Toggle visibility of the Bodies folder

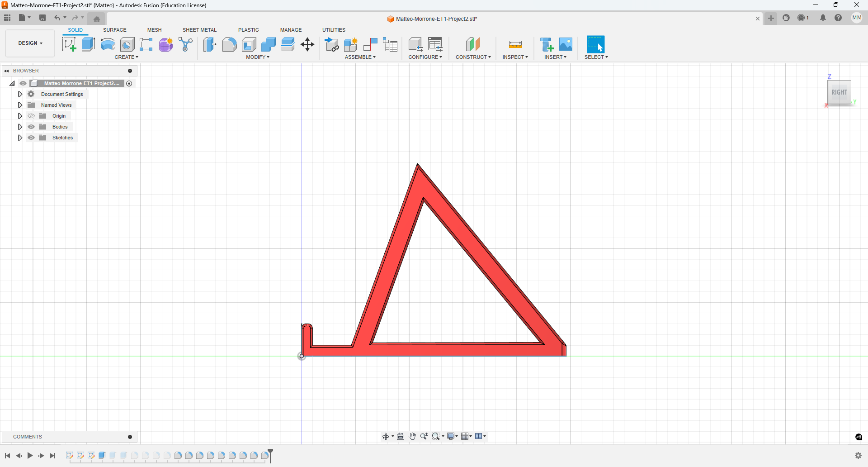pos(31,127)
